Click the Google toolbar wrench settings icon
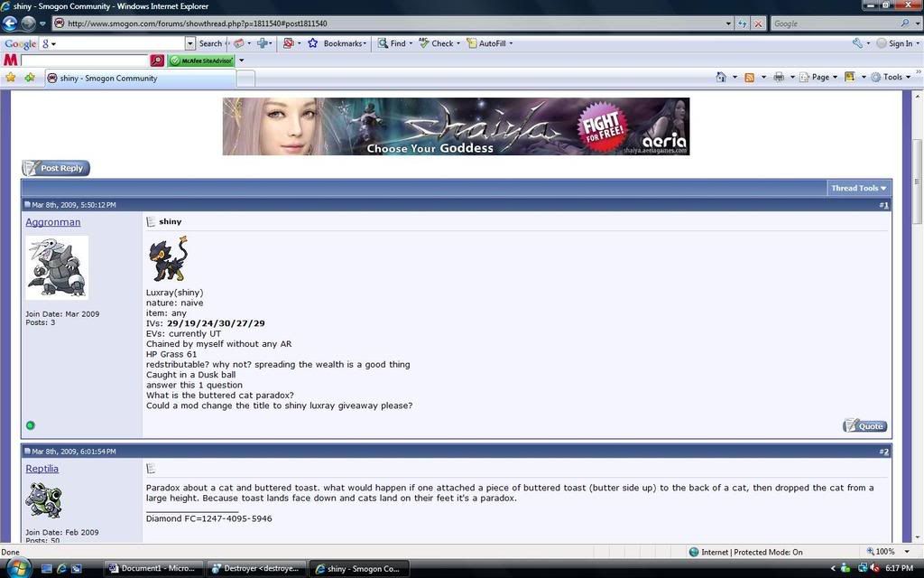The image size is (924, 578). [x=857, y=43]
